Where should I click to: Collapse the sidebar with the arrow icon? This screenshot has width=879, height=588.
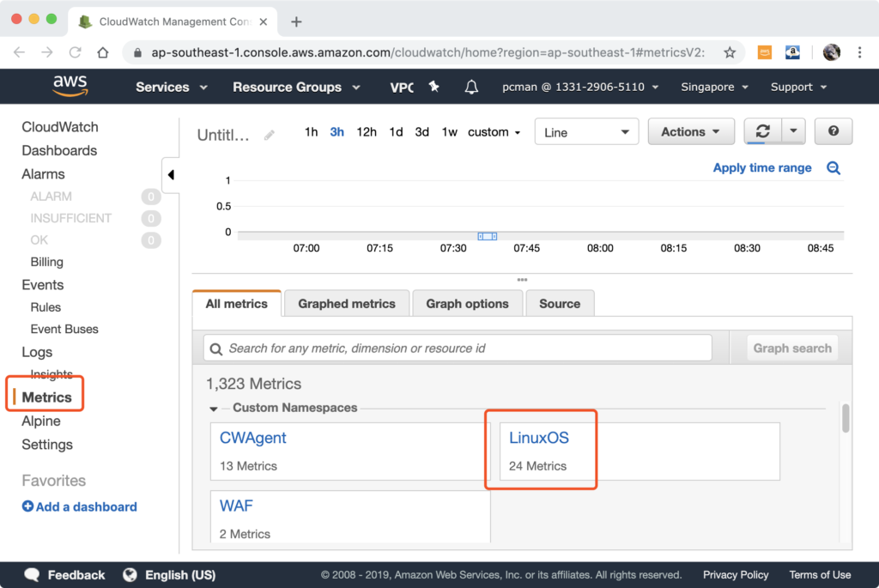pos(171,175)
